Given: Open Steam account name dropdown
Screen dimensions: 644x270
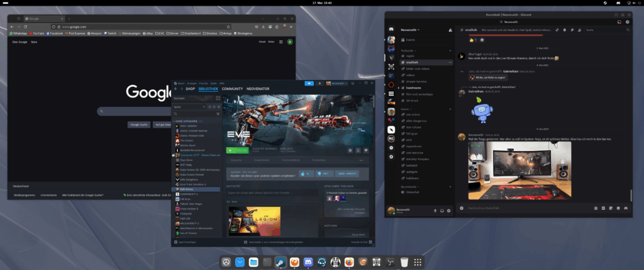Looking at the screenshot, I should [x=337, y=84].
